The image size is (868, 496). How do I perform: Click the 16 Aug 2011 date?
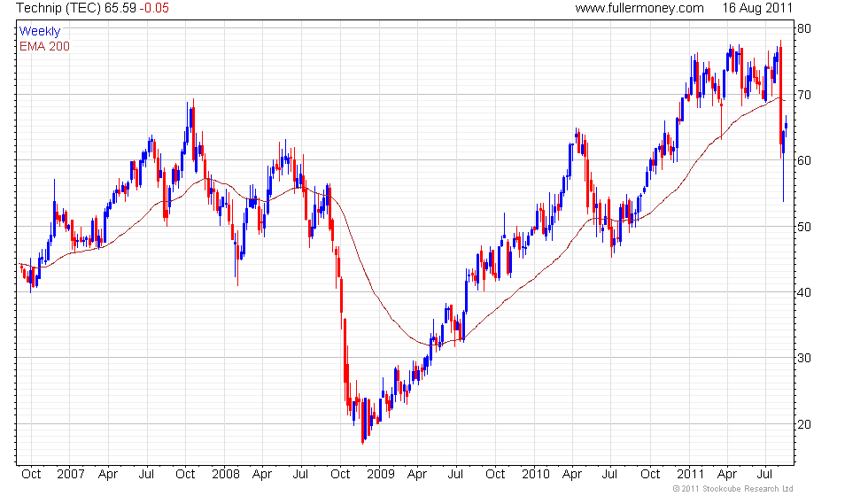757,8
